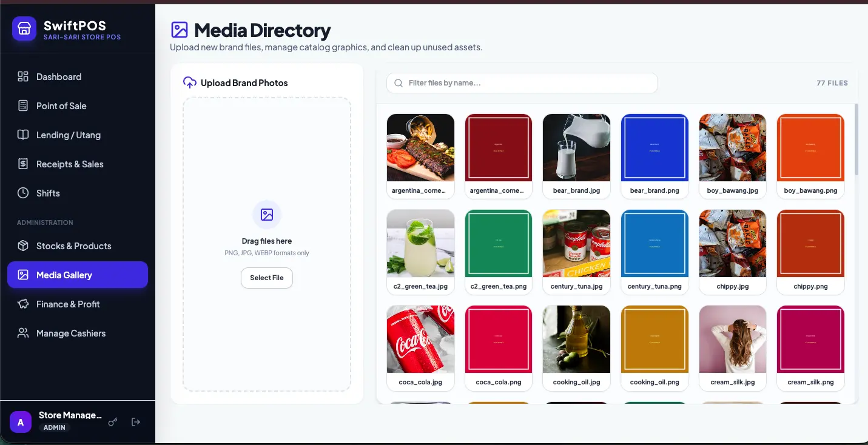Open the century_tuna.jpg cans thumbnail
Image resolution: width=868 pixels, height=445 pixels.
point(576,243)
